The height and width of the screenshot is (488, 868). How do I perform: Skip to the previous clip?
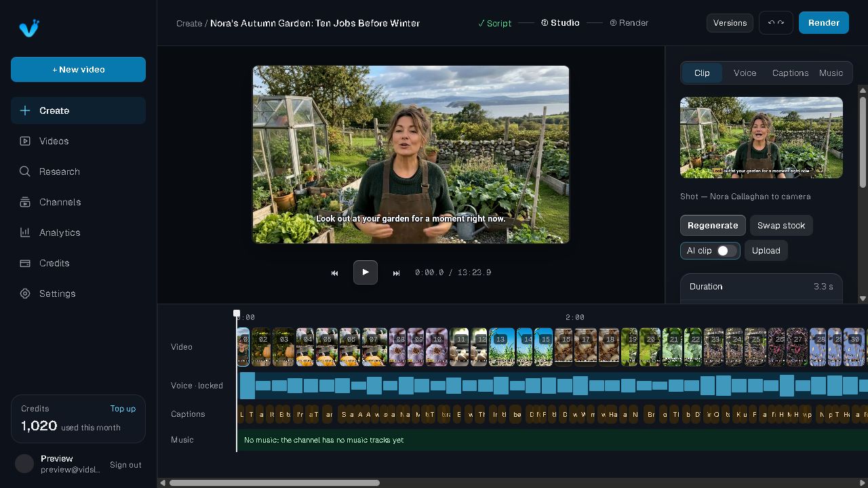[x=334, y=272]
